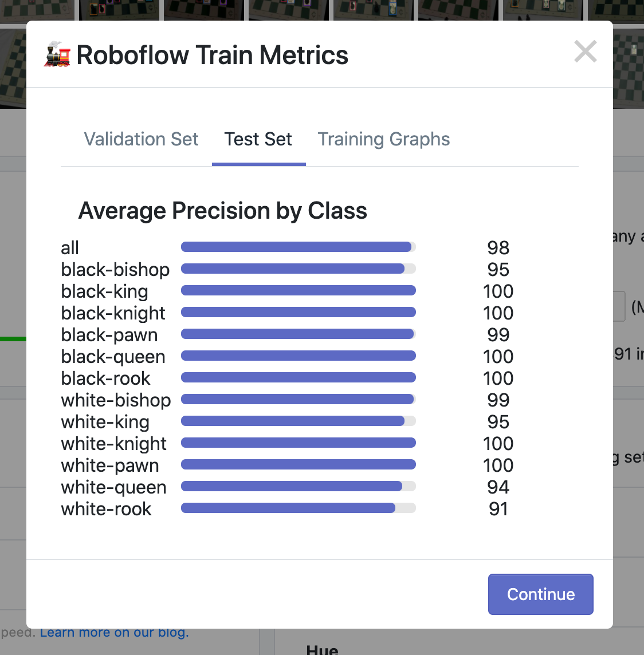Open the Training Graphs tab
This screenshot has width=644, height=655.
384,139
